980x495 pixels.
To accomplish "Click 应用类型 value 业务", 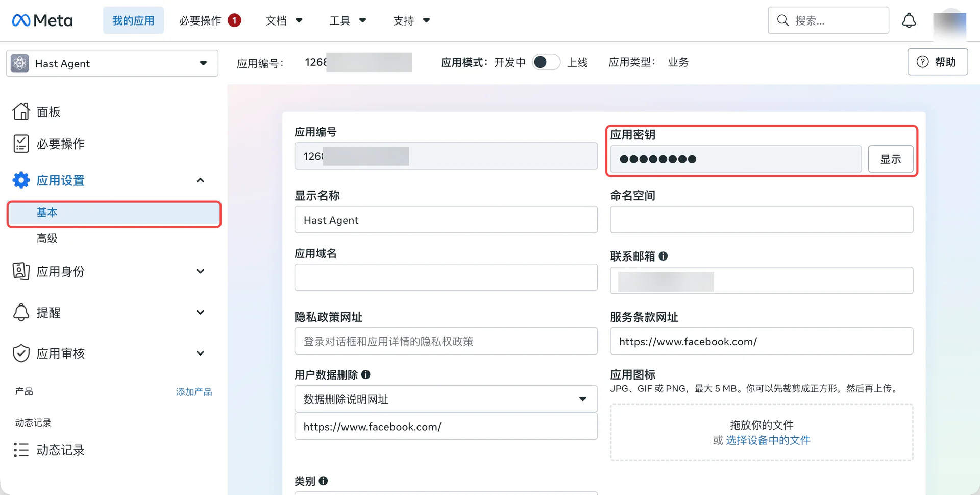I will pyautogui.click(x=678, y=62).
